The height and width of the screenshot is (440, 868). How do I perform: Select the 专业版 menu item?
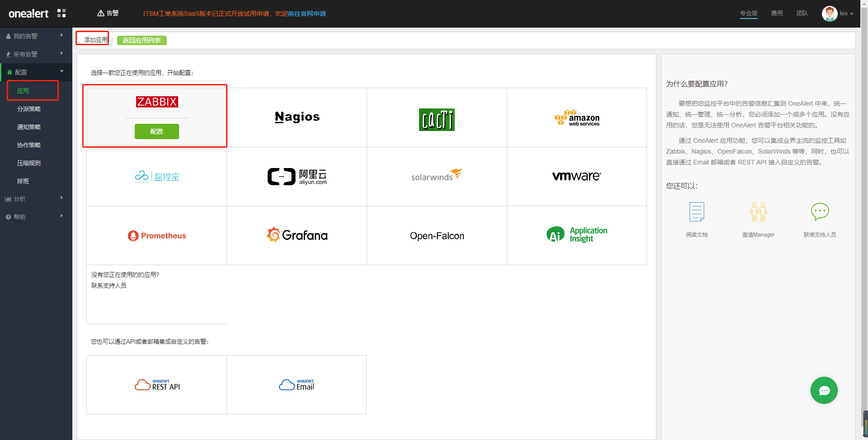pos(749,13)
